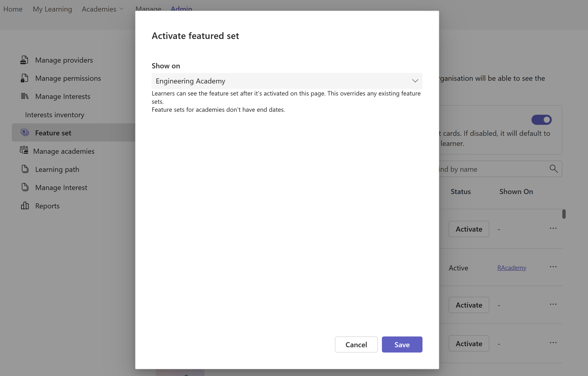Click the Admin tab
588x376 pixels.
[181, 8]
